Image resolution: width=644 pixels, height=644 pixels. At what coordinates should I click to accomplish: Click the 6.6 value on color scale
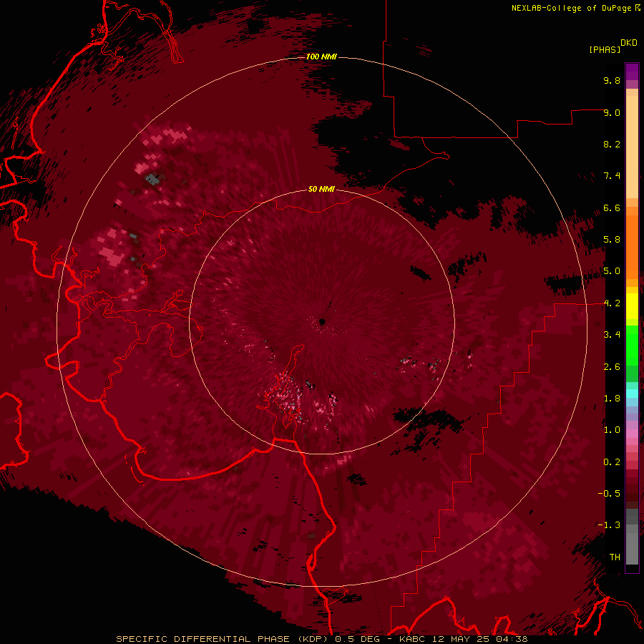(x=612, y=208)
